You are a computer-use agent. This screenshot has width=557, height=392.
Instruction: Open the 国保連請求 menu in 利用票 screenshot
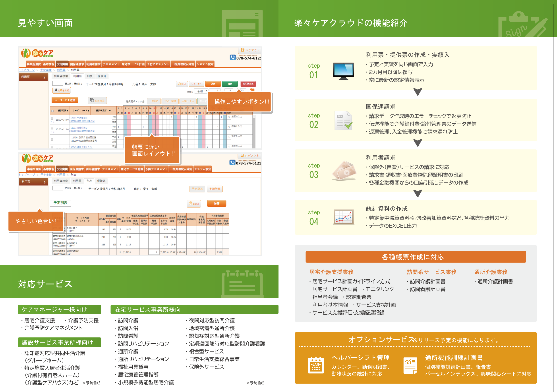pyautogui.click(x=77, y=64)
